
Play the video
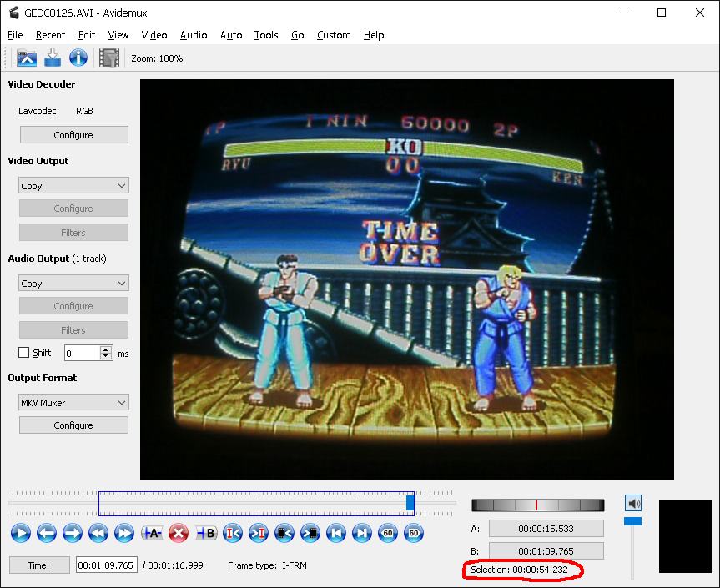[x=21, y=533]
